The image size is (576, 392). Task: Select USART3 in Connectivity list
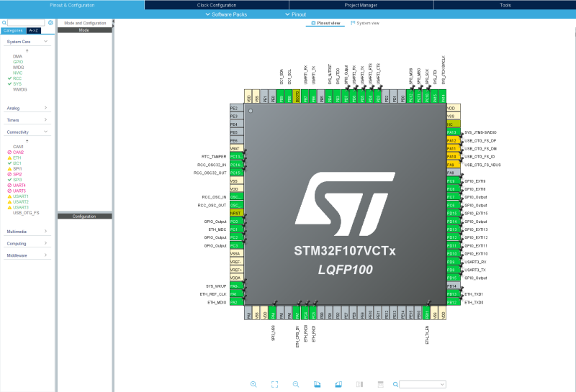coord(21,207)
